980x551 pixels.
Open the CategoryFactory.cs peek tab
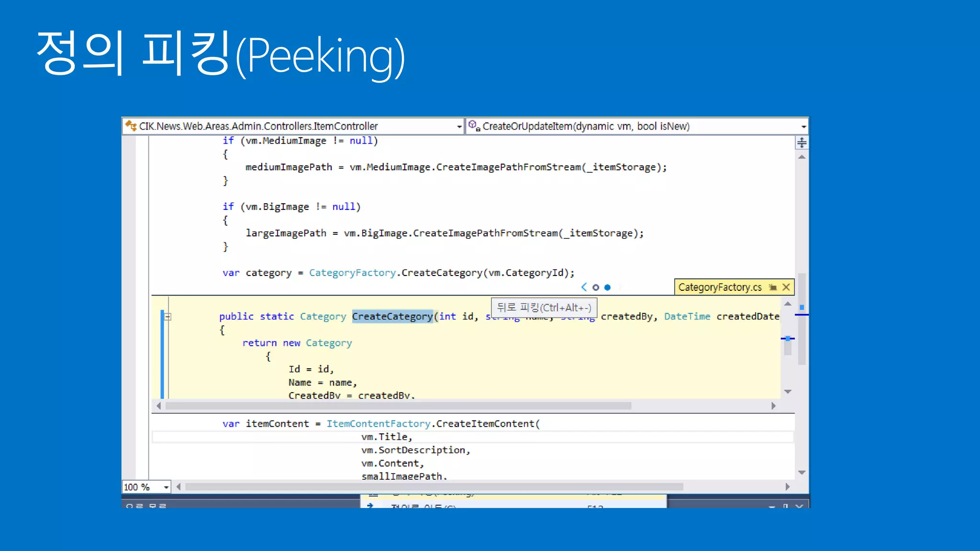[720, 287]
